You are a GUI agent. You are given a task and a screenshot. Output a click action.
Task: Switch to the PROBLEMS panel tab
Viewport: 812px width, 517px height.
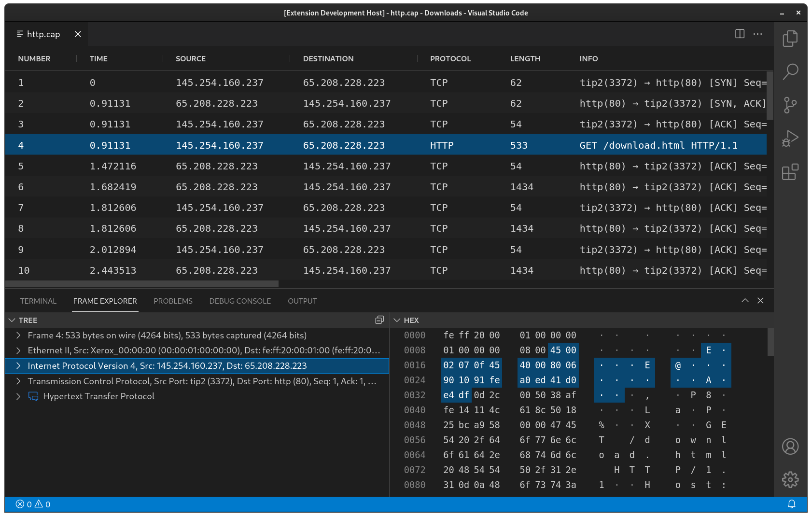pos(173,301)
